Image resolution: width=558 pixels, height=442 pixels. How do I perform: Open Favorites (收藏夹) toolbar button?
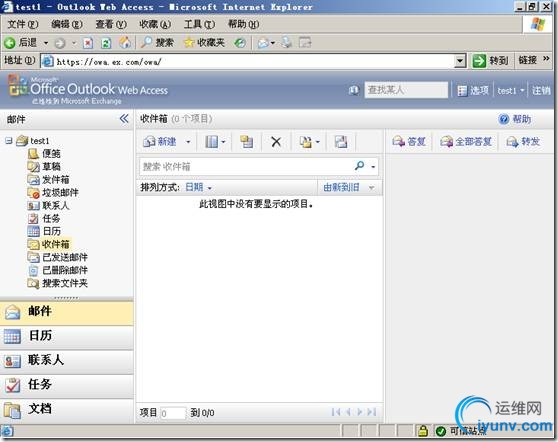click(x=204, y=43)
